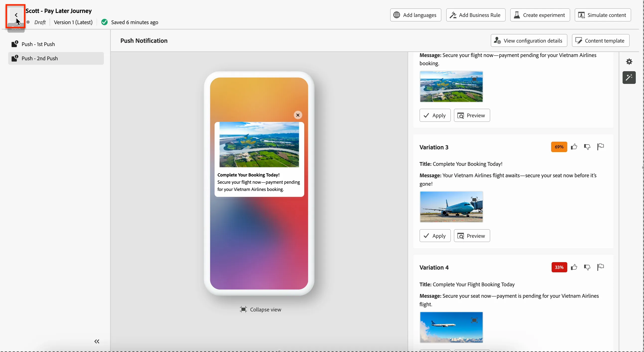Screen dimensions: 644x352
Task: Preview the Variation 3 content
Action: click(x=472, y=236)
